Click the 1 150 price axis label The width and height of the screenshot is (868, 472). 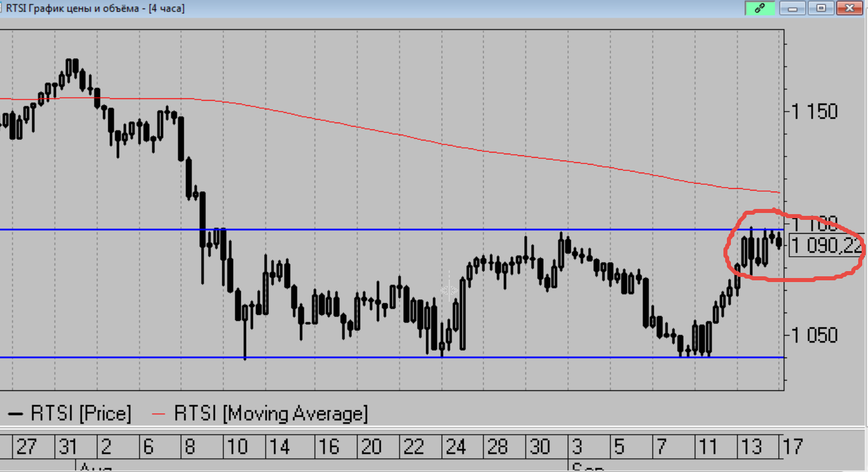(x=814, y=112)
